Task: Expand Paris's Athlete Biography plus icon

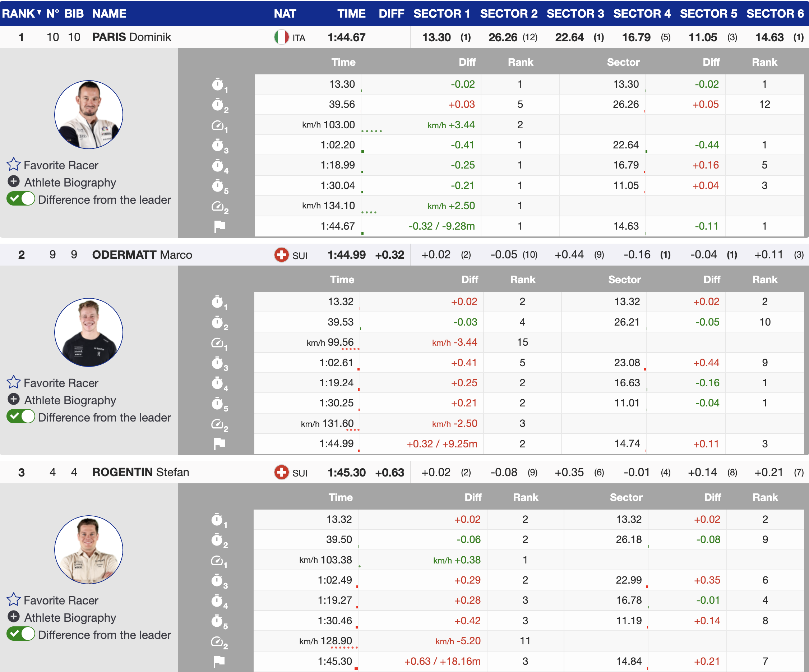Action: click(14, 181)
